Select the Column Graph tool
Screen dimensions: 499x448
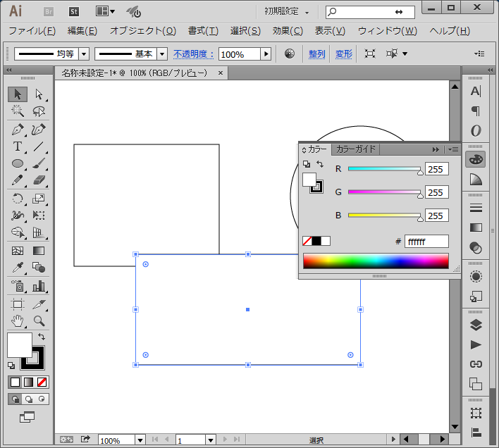tap(39, 286)
